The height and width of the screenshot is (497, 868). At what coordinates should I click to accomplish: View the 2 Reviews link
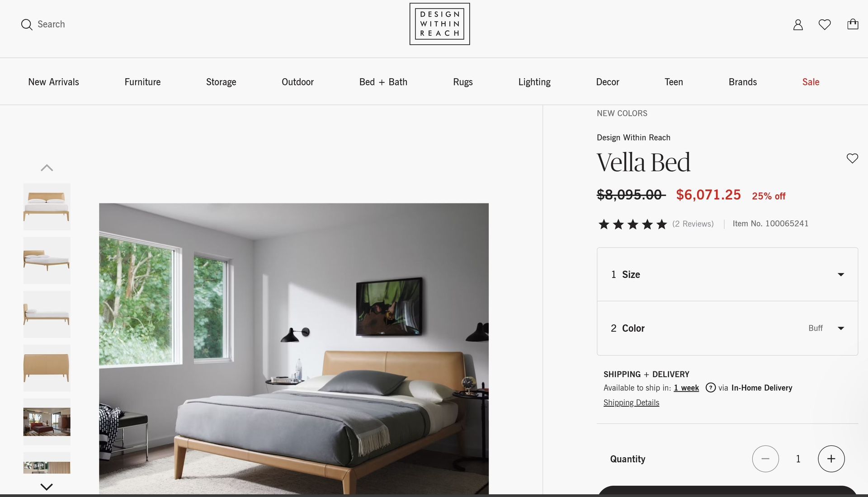[693, 224]
